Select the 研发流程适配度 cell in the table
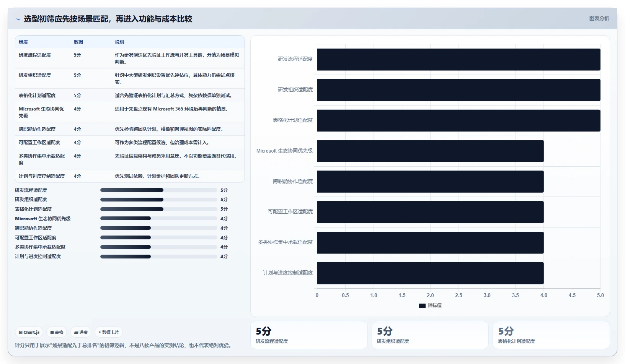Viewport: 625px width, 364px height. (x=35, y=55)
